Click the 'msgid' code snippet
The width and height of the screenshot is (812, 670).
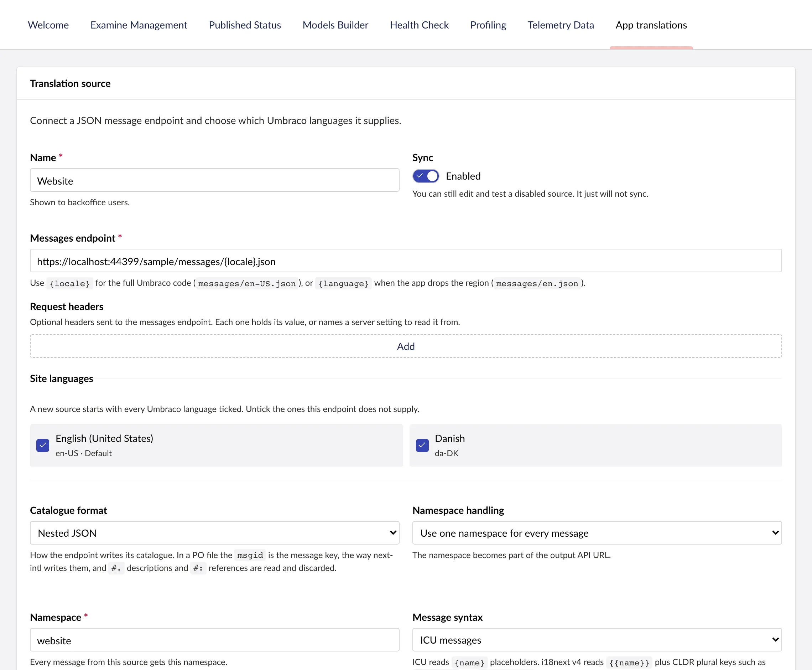point(250,555)
